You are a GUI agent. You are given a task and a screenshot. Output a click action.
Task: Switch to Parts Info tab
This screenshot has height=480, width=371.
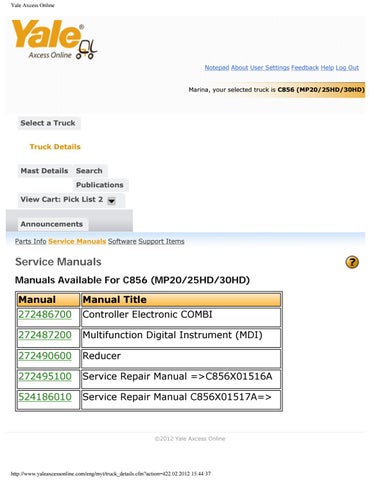tap(30, 241)
